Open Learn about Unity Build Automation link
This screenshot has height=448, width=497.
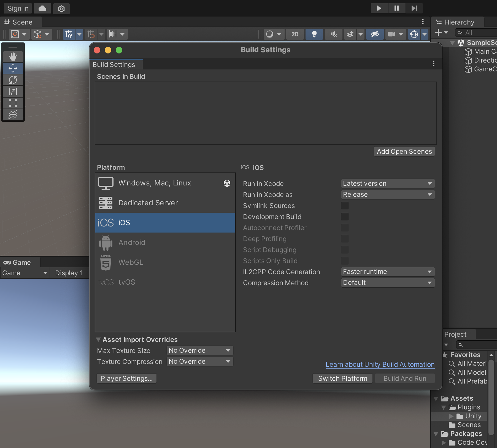pos(380,364)
